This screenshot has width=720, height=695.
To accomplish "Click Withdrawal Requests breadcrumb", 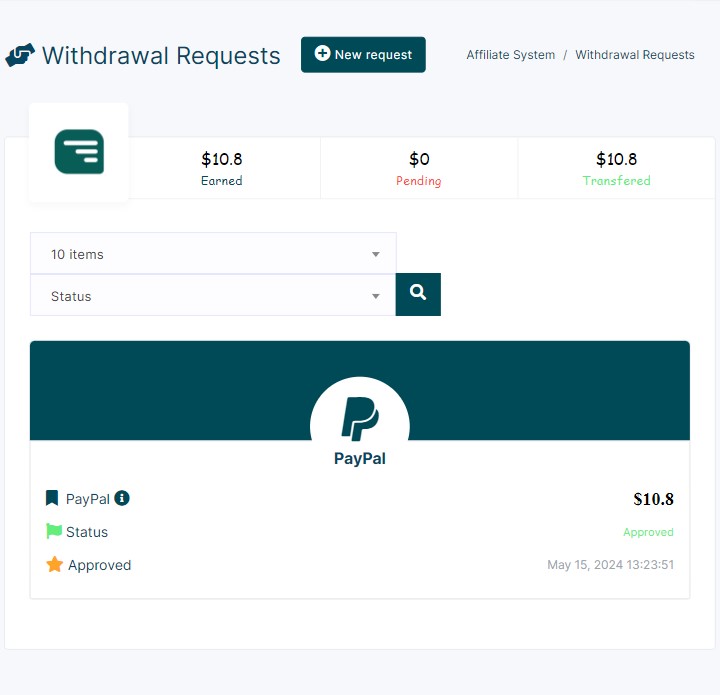I will click(x=635, y=55).
